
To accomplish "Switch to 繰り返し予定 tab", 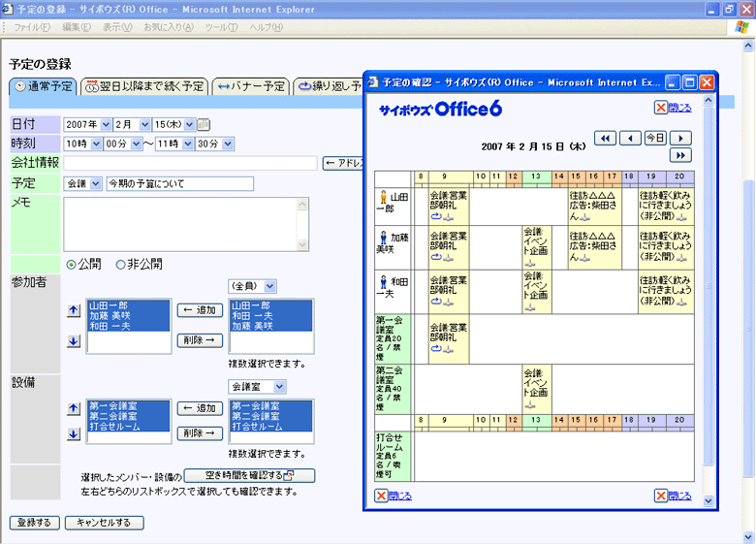I will click(x=329, y=87).
